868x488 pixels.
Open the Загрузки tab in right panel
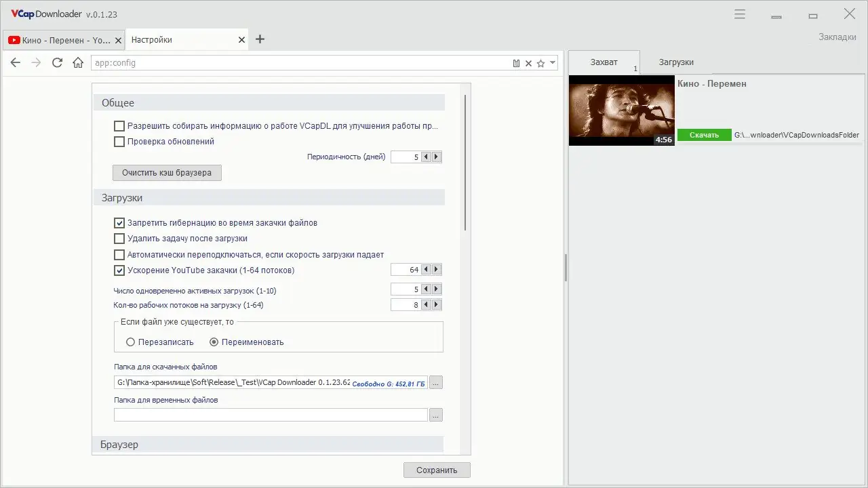coord(676,62)
